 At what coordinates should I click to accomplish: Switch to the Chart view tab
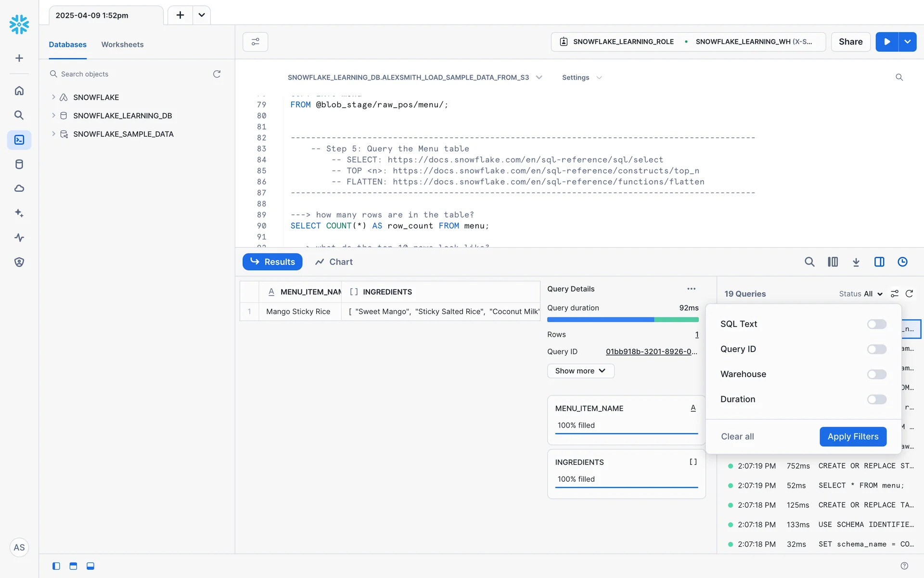coord(334,262)
